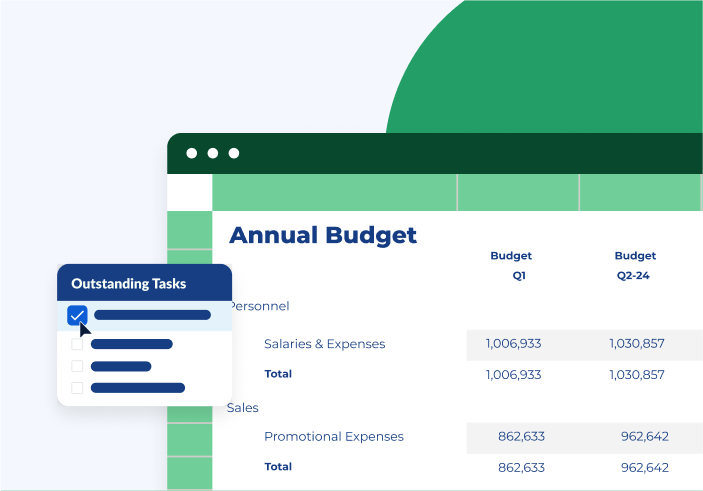Click Promotional Expenses Q1 value 862,633
Viewport: 703px width, 491px height.
521,437
